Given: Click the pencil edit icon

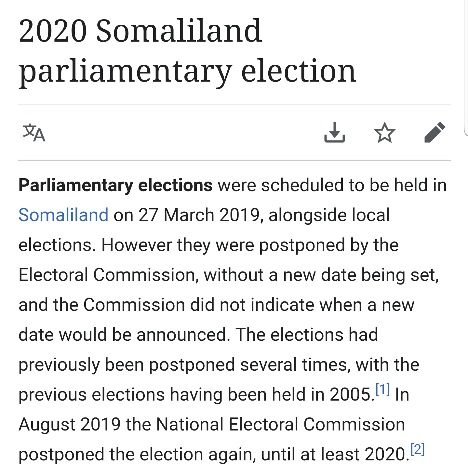Looking at the screenshot, I should 435,133.
